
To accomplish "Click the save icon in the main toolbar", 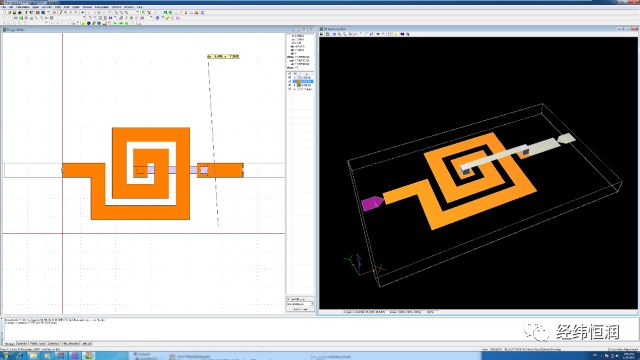I will (x=14, y=13).
